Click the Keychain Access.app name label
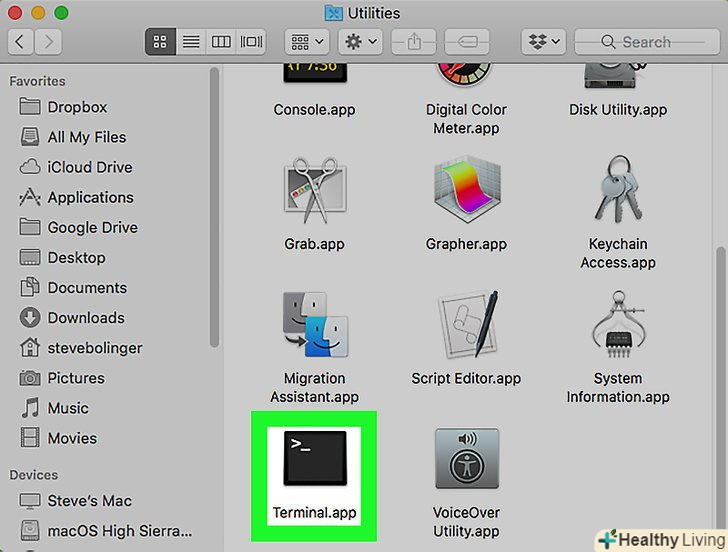Image resolution: width=728 pixels, height=552 pixels. point(618,253)
